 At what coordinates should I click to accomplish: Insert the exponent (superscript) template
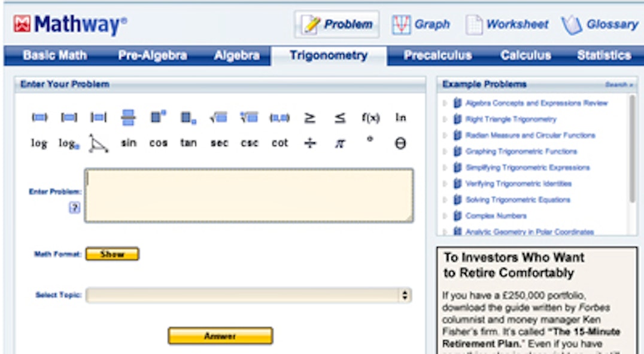click(x=158, y=117)
